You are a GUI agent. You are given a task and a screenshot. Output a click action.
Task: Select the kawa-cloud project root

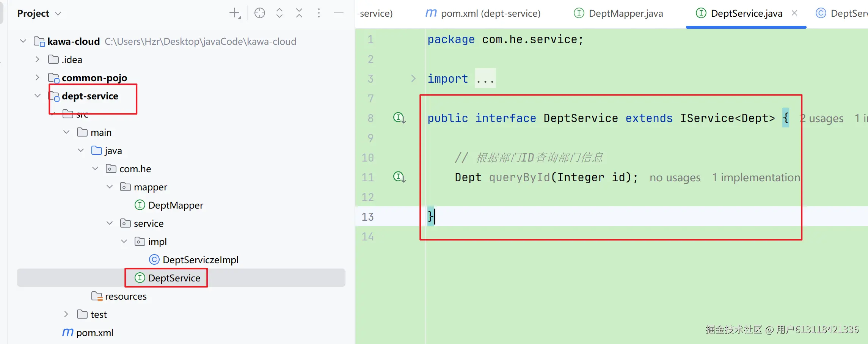pyautogui.click(x=74, y=41)
